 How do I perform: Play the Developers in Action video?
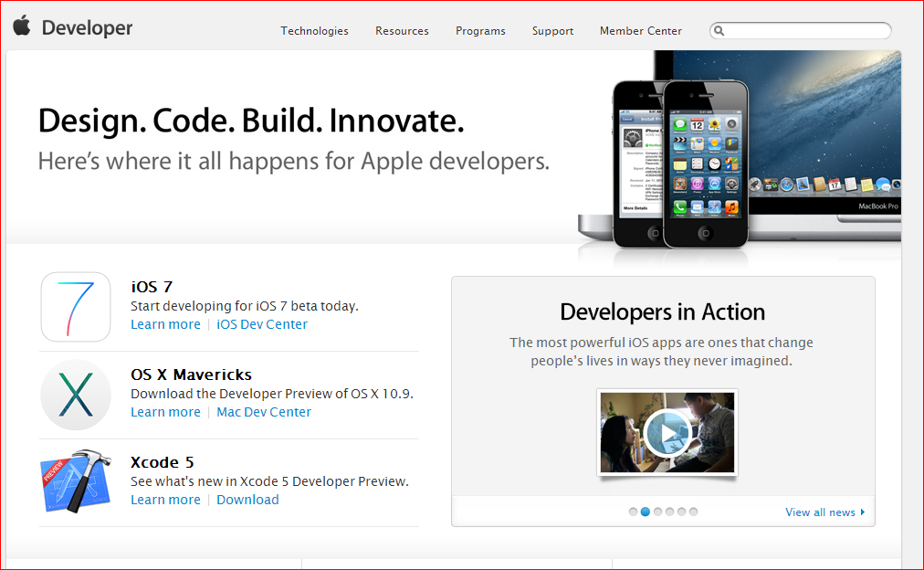[667, 432]
